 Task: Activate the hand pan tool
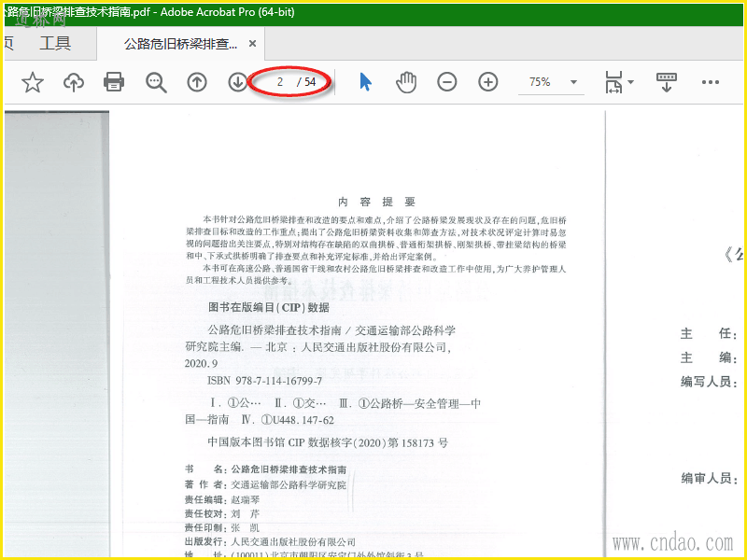coord(406,82)
